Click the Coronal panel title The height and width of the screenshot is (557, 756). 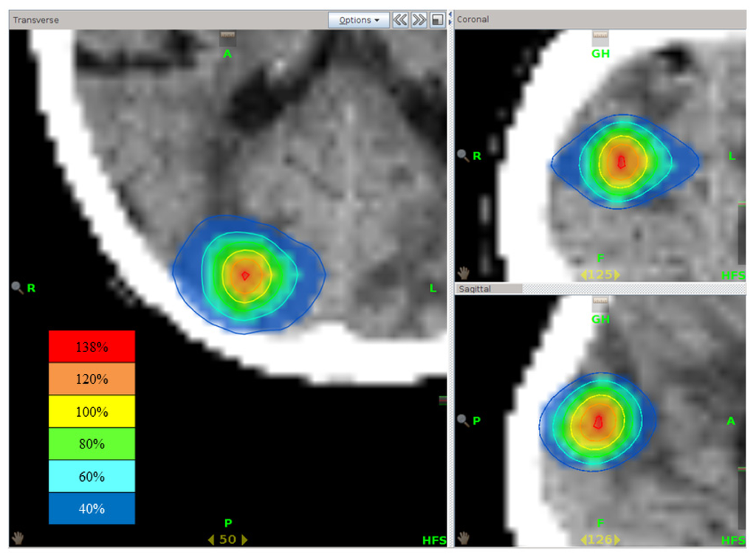[472, 19]
